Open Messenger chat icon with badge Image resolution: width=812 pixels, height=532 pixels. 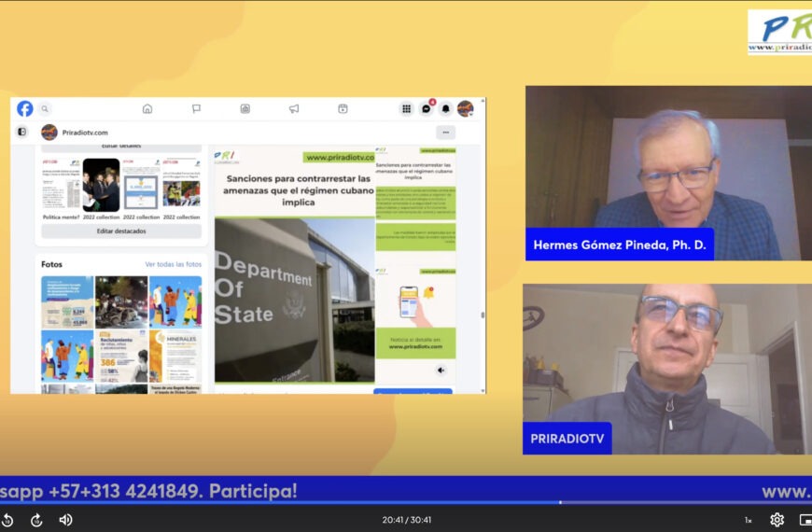pos(427,109)
